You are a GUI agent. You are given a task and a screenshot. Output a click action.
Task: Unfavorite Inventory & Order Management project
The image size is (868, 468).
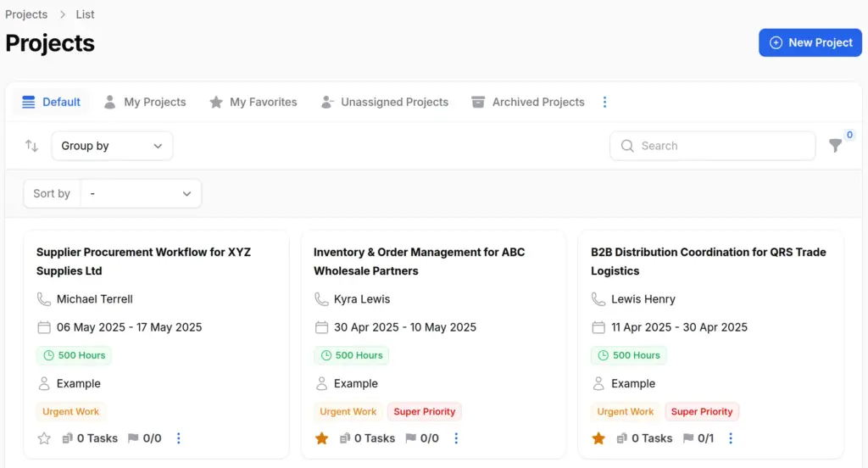(x=321, y=438)
